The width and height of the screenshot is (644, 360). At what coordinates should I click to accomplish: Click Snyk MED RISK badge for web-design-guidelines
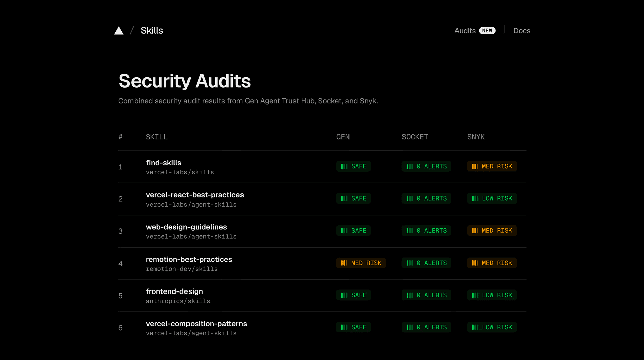click(492, 231)
